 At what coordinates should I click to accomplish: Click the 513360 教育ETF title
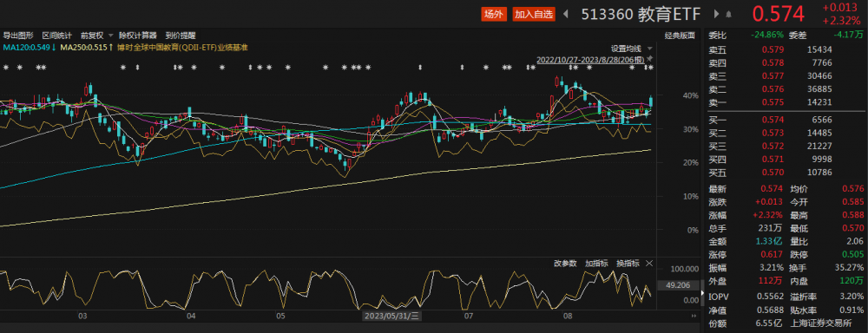click(641, 15)
